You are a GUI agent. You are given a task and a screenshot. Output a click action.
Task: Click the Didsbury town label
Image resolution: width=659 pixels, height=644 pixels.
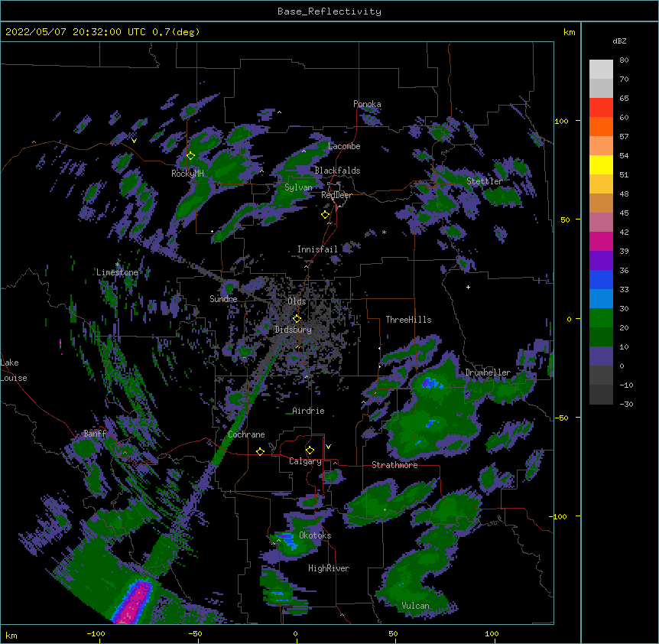(294, 330)
